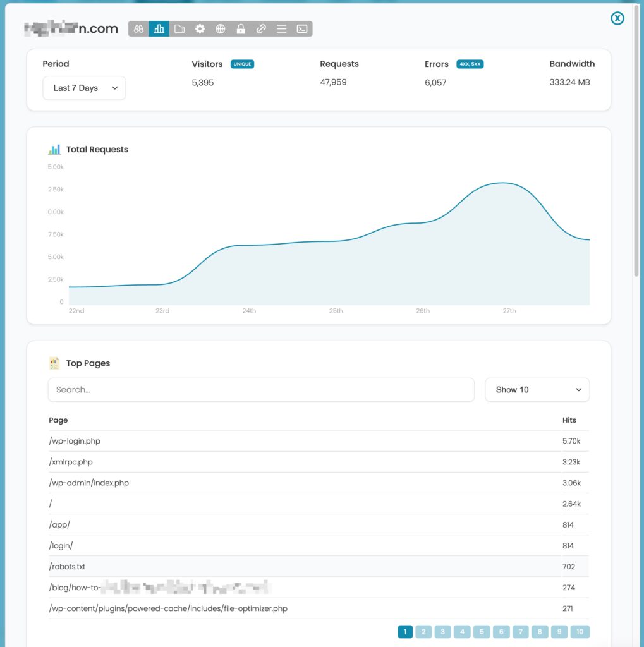This screenshot has width=644, height=647.
Task: Click inside the Search field
Action: 261,389
